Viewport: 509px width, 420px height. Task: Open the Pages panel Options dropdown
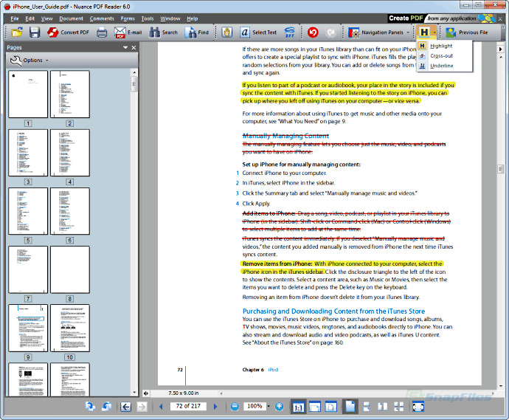[x=30, y=61]
